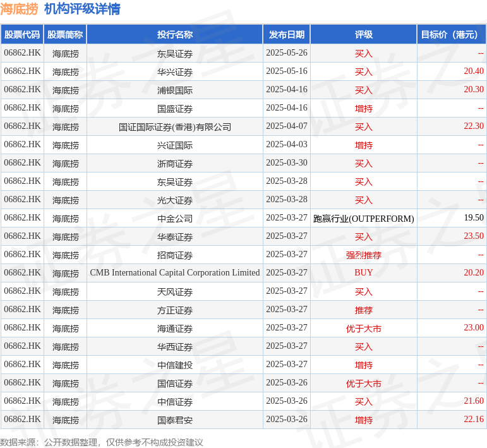Click 买入 rating in 中信证券 row
This screenshot has height=448, width=487.
click(364, 402)
